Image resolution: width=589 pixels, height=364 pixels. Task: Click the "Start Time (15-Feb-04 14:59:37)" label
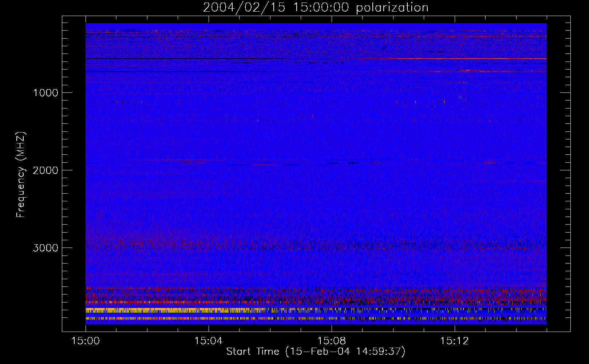point(316,352)
